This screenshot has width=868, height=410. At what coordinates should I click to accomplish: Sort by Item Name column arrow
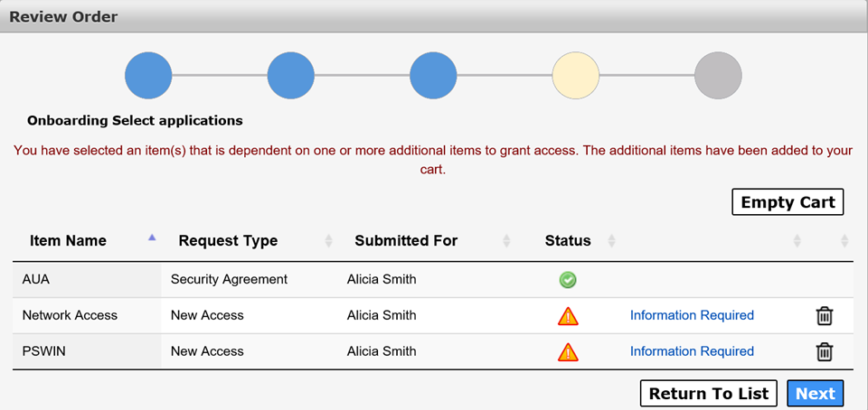[x=152, y=238]
